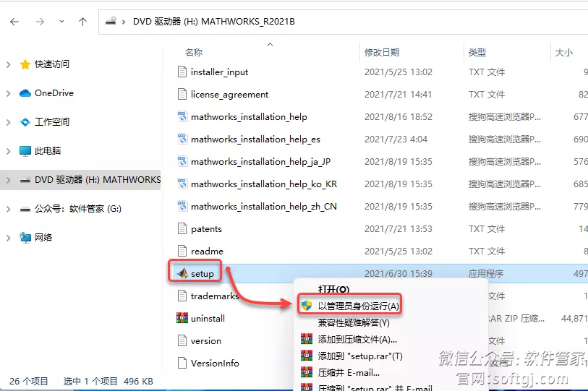This screenshot has width=588, height=391.
Task: Choose 以管理员身份运行(A) in context menu
Action: (358, 306)
